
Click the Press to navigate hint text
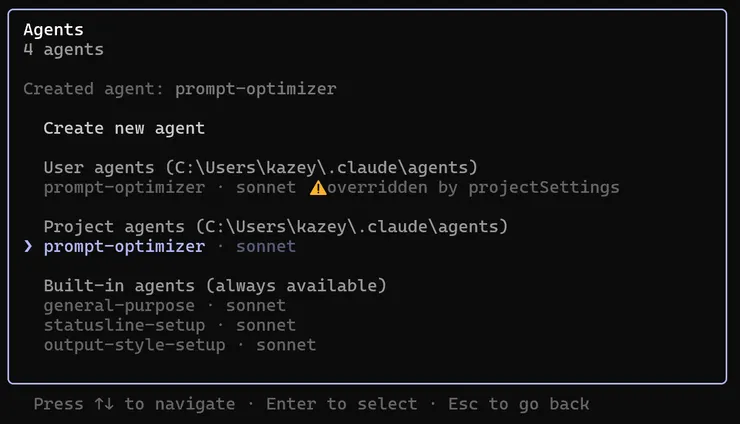[135, 404]
